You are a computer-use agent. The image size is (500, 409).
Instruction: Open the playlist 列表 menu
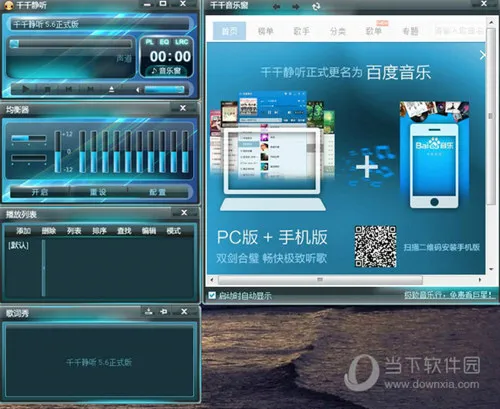pyautogui.click(x=74, y=231)
